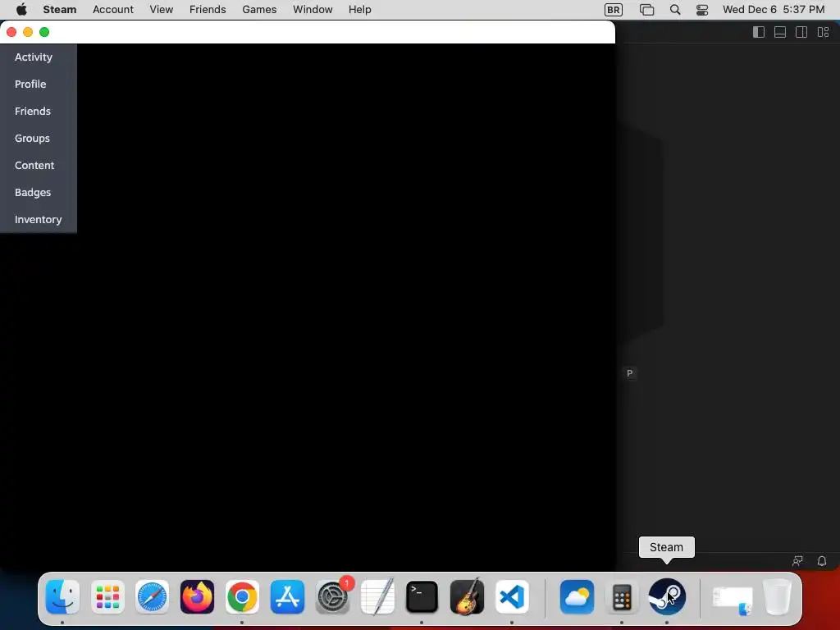Click the date and time display

point(774,10)
